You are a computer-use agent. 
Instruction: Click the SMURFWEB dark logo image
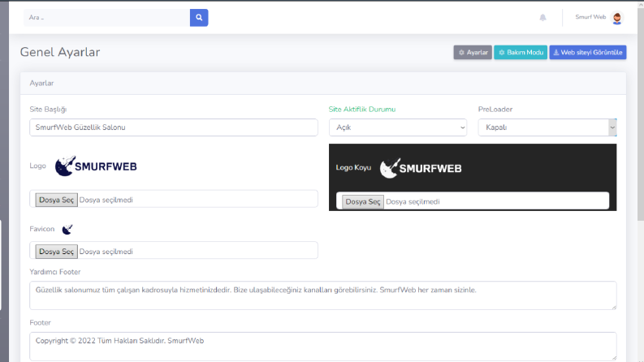coord(421,168)
